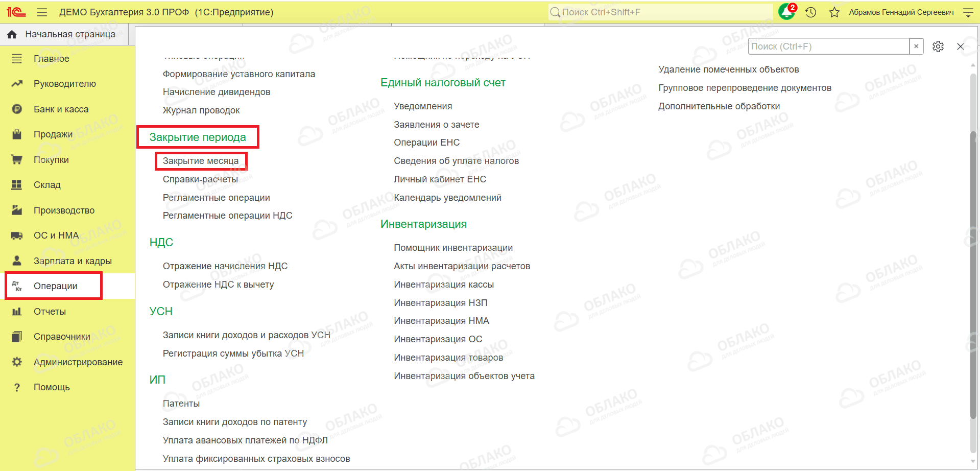Open Помощник инвентаризации
This screenshot has width=980, height=471.
[x=453, y=248]
